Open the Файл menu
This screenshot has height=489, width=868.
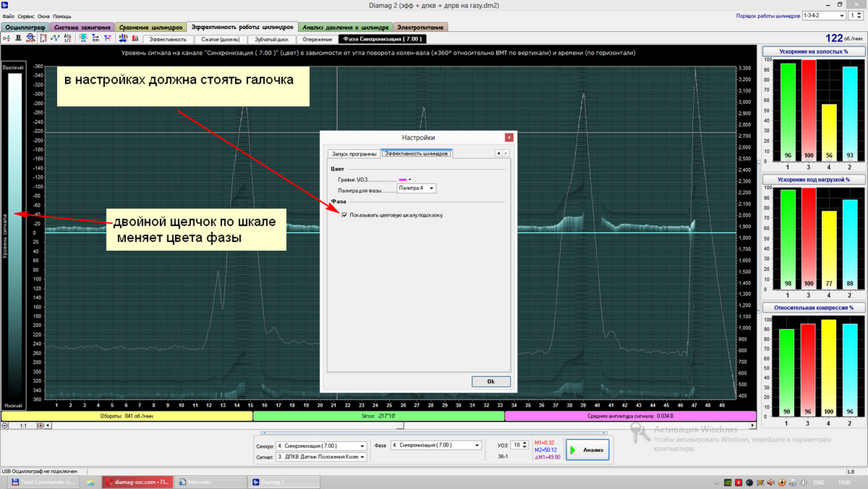[8, 16]
